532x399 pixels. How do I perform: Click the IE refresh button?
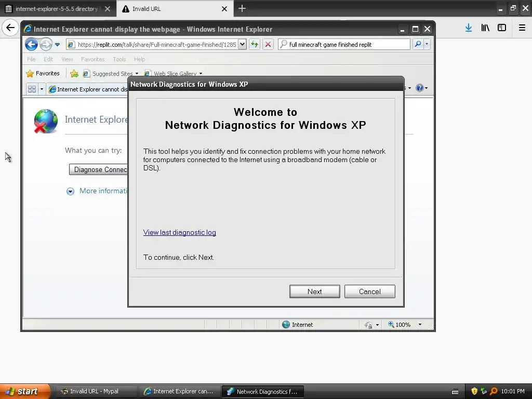(x=255, y=45)
